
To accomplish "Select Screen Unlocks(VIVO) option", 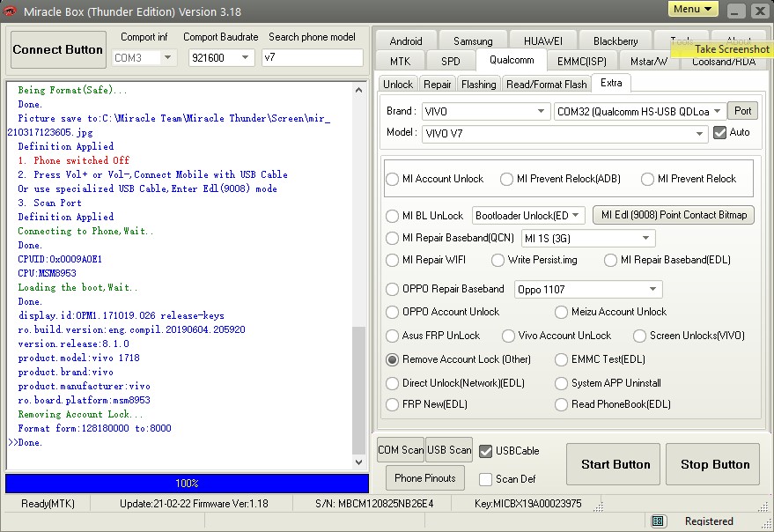I will tap(640, 336).
